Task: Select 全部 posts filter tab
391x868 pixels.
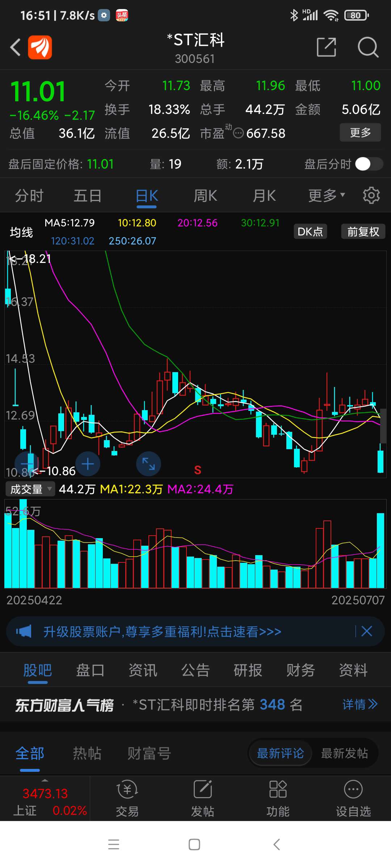Action: tap(30, 754)
